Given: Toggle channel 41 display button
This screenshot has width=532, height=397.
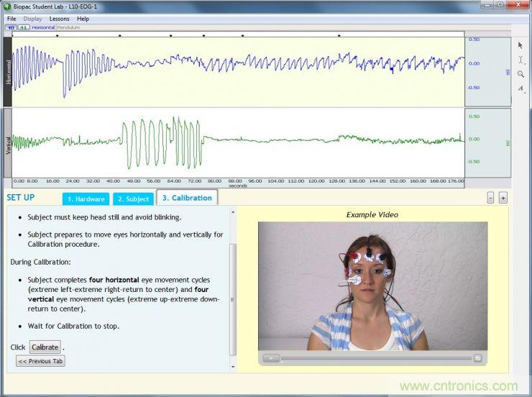Looking at the screenshot, I should (22, 28).
